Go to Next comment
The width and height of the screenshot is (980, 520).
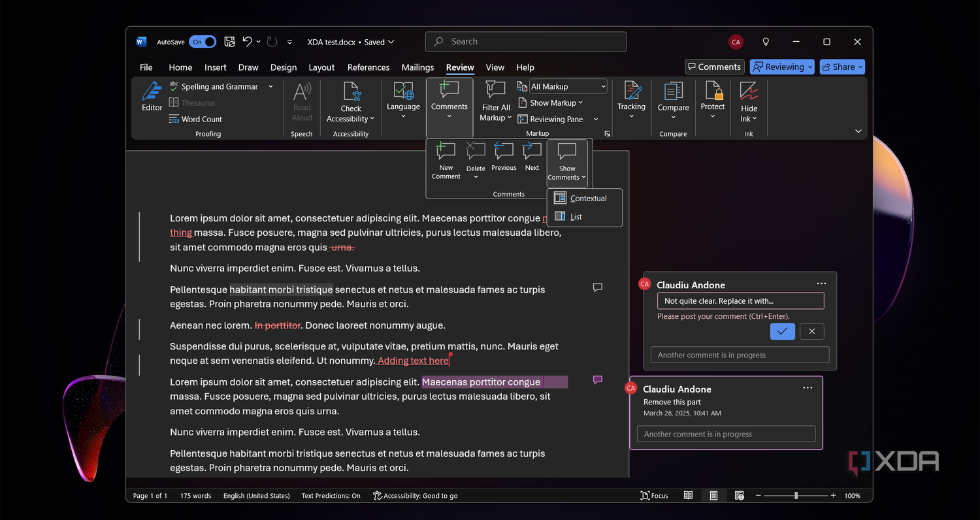point(532,157)
